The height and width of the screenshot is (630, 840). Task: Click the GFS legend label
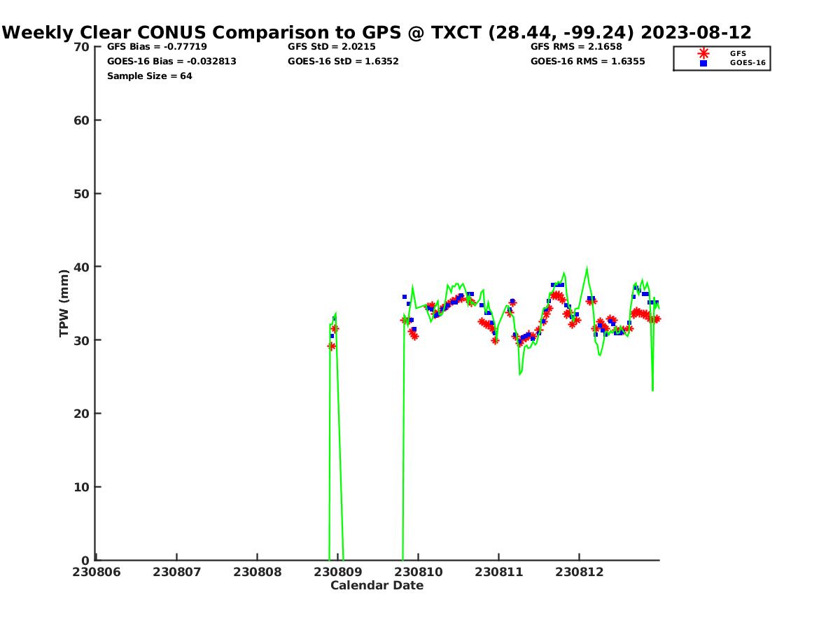[x=738, y=53]
